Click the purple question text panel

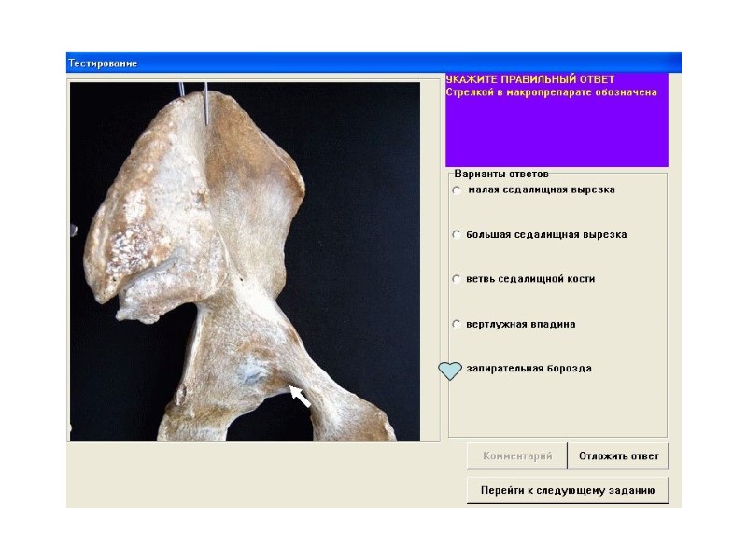coord(557,120)
